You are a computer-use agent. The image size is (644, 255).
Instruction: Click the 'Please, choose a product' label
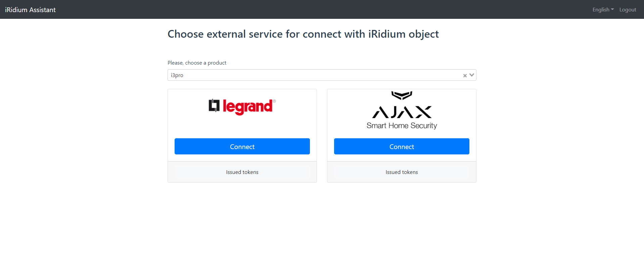pyautogui.click(x=197, y=63)
